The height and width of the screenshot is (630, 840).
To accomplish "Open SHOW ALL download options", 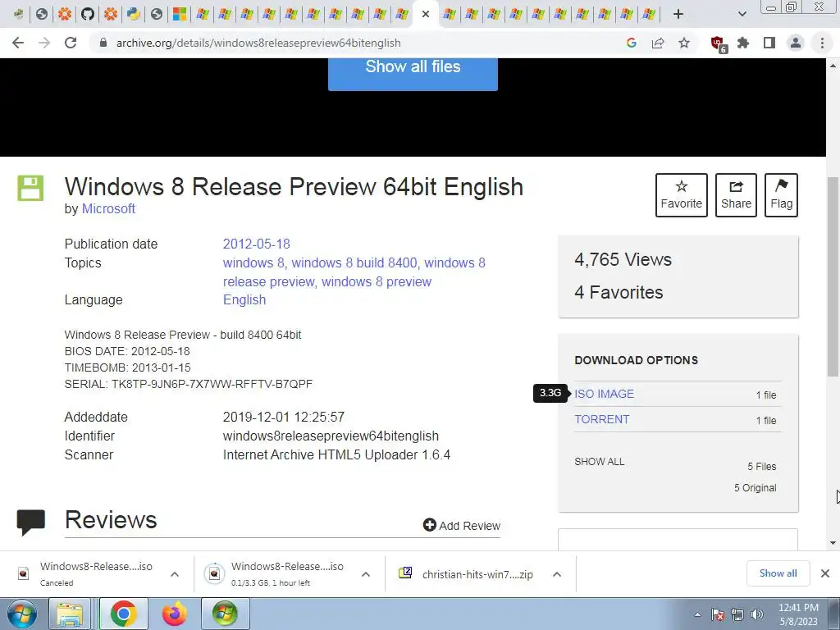I will [x=599, y=462].
